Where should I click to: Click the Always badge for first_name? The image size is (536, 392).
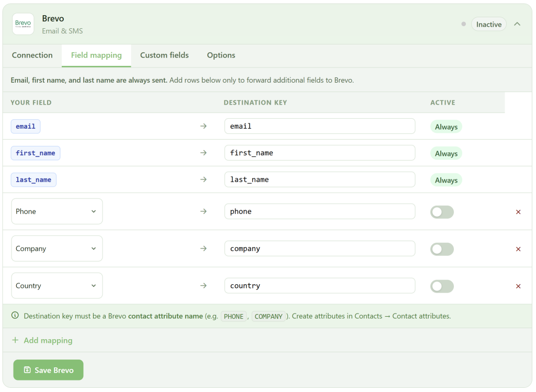pyautogui.click(x=446, y=153)
